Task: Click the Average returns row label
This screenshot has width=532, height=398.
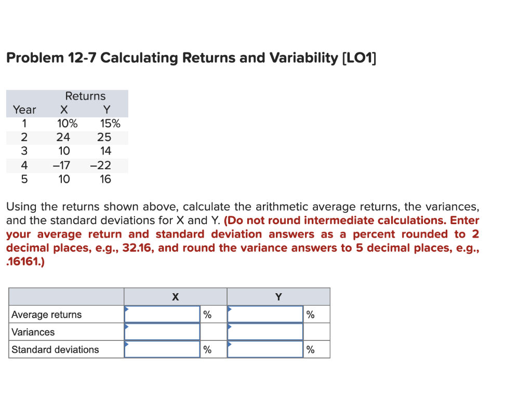Action: point(45,314)
